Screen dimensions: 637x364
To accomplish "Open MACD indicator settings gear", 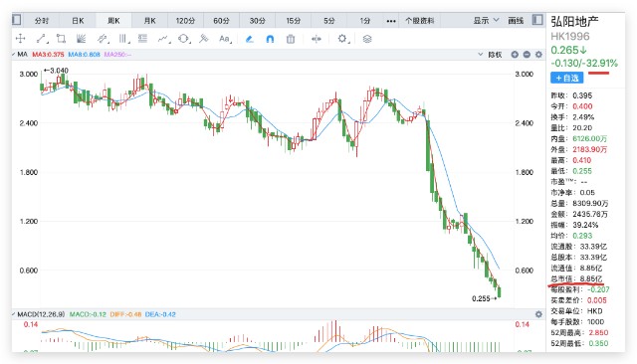I will [x=538, y=314].
